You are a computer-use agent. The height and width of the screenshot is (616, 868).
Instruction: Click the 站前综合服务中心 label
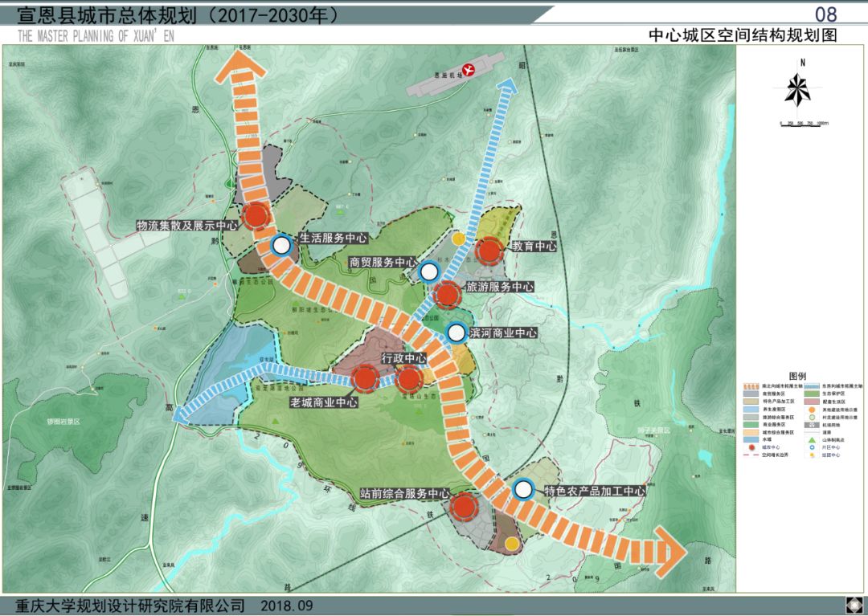coord(404,493)
